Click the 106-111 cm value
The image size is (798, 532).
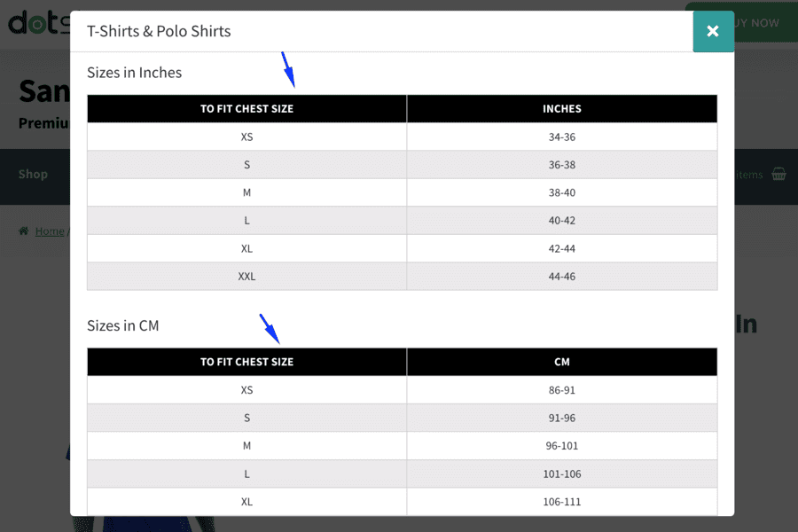562,502
